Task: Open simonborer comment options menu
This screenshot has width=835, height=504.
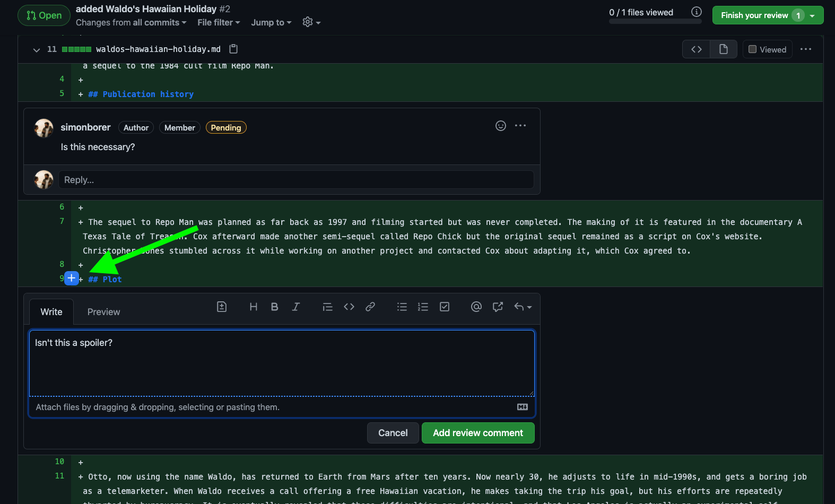Action: [x=520, y=126]
